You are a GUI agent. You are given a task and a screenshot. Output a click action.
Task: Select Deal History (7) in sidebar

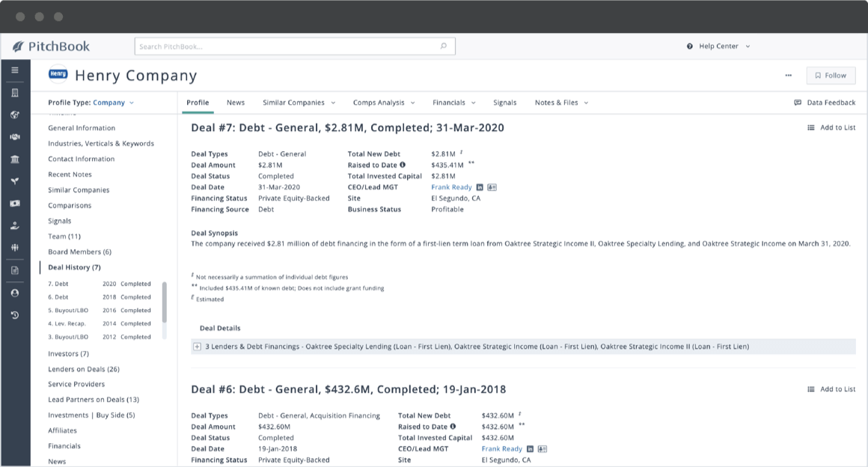pyautogui.click(x=74, y=268)
